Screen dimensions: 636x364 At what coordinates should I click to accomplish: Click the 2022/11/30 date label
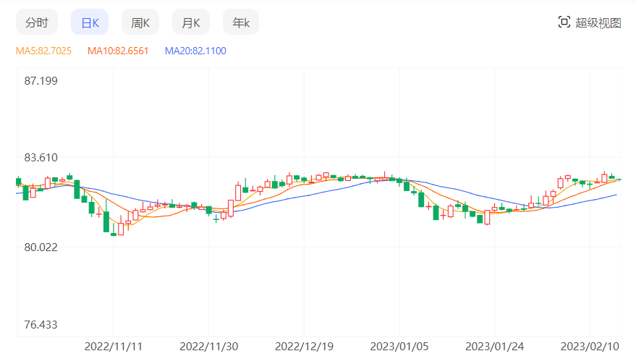click(209, 347)
